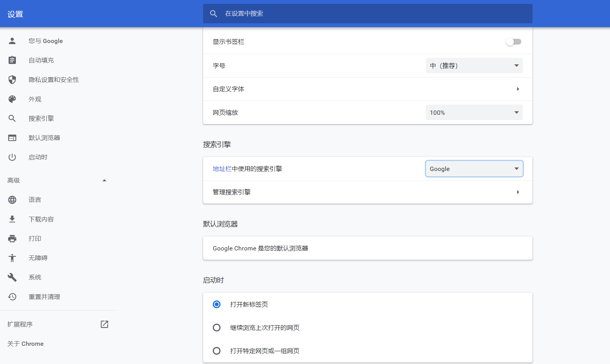Open 搜索引擎 sidebar entry
Screen dimensions: 610x364
[41, 119]
